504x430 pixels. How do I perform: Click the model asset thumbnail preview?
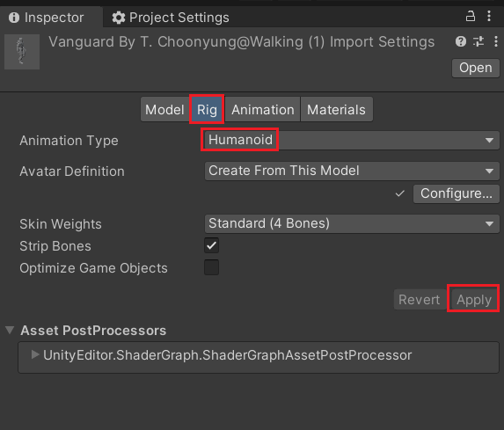click(x=22, y=51)
